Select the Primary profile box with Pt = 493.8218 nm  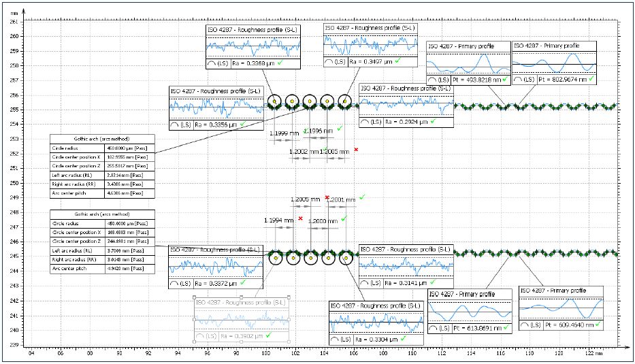(468, 61)
